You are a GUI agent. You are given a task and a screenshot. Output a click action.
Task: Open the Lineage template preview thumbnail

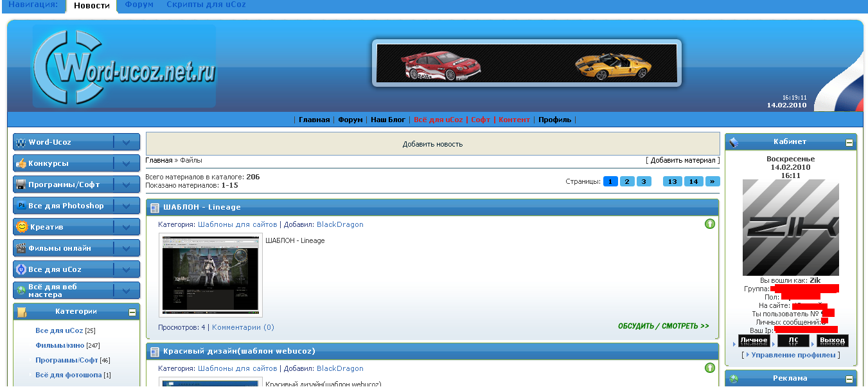click(211, 275)
